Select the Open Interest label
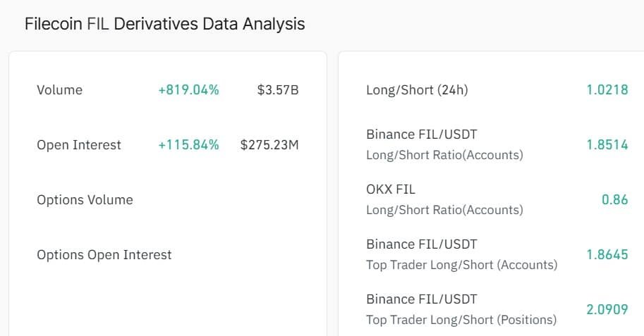Image resolution: width=644 pixels, height=336 pixels. (79, 145)
